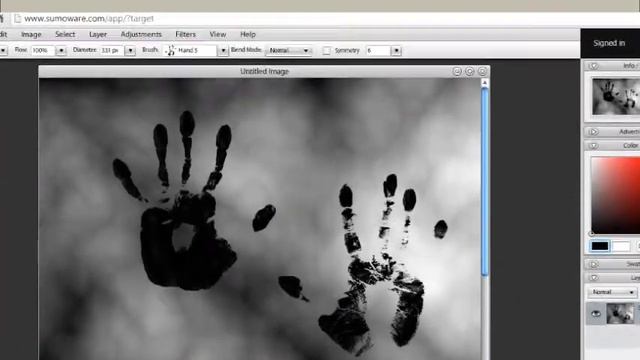This screenshot has width=640, height=360.
Task: Open the layer blend mode Normal dropdown
Action: [x=612, y=292]
